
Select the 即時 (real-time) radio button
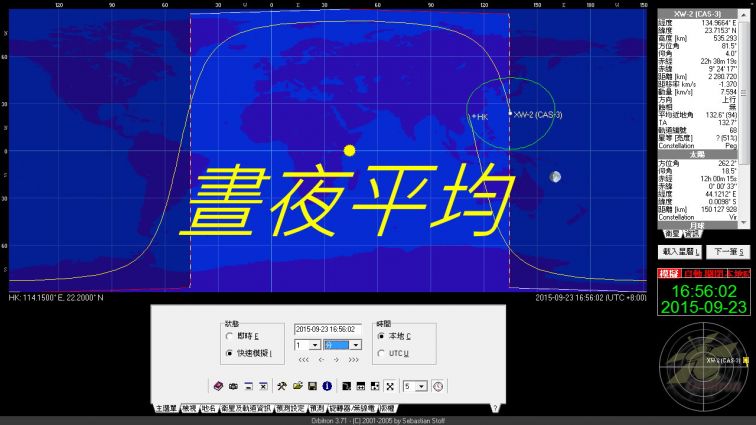coord(230,337)
